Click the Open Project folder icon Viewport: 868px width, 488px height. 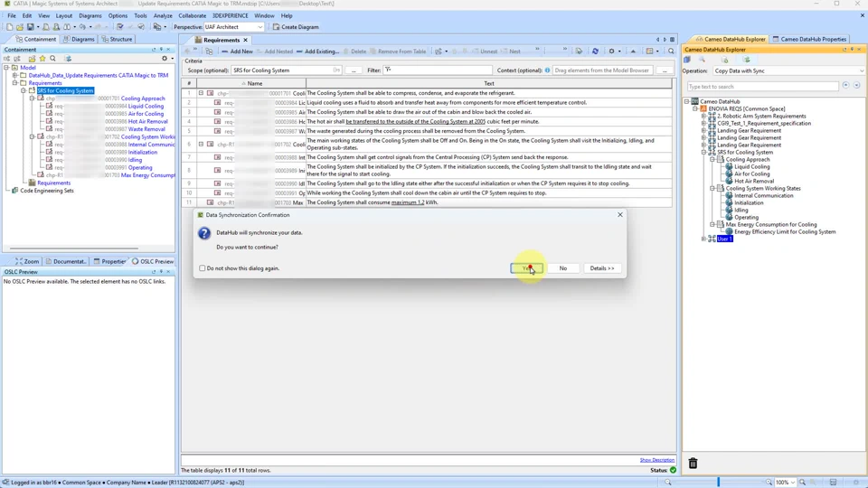click(19, 26)
